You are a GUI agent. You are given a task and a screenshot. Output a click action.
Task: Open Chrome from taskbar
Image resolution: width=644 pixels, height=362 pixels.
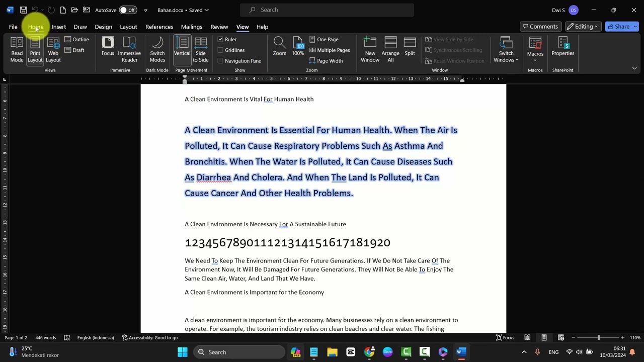pos(369,352)
